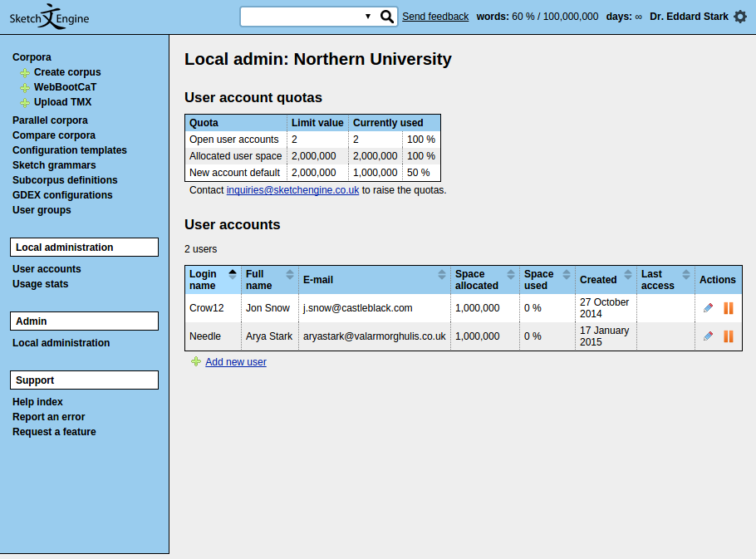The width and height of the screenshot is (756, 559).
Task: Click the Admin section header
Action: (x=85, y=321)
